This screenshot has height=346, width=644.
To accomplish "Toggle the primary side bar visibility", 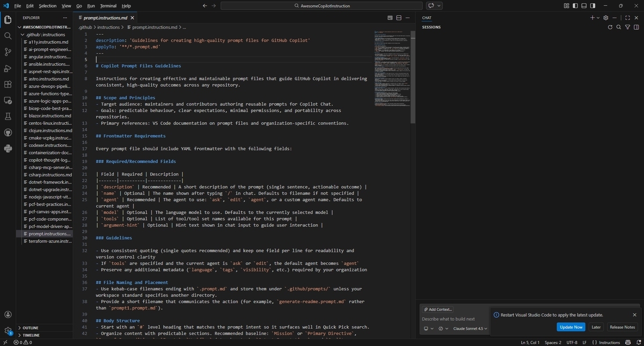I will coord(575,5).
